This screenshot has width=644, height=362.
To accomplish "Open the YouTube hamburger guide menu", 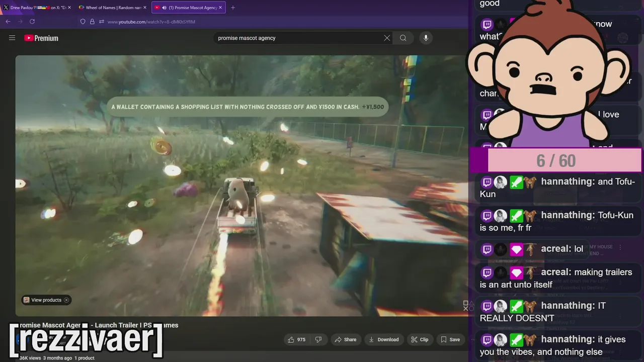I will pyautogui.click(x=12, y=38).
